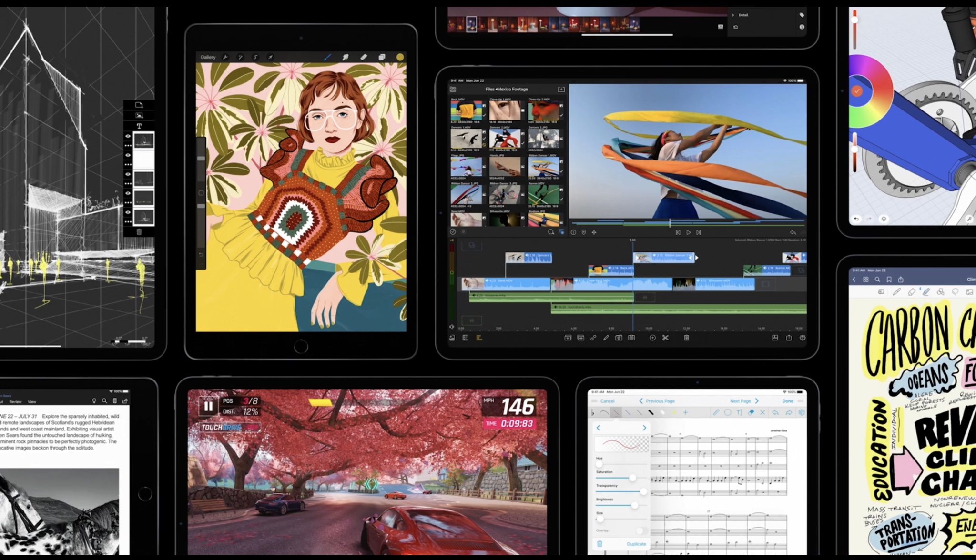976x560 pixels.
Task: Go to the Next Page chevron
Action: point(757,401)
